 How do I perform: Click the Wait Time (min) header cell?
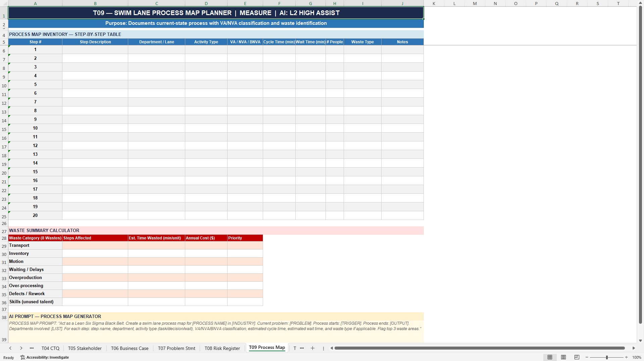(310, 42)
